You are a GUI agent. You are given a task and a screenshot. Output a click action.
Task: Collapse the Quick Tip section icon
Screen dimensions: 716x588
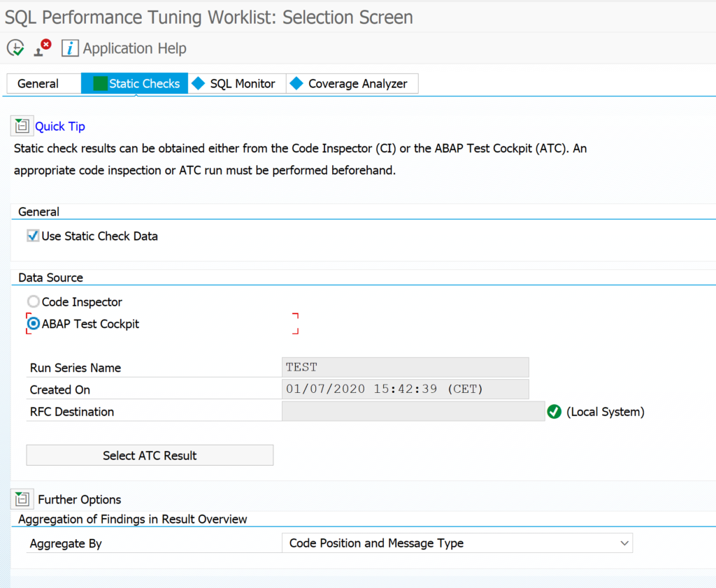pyautogui.click(x=22, y=126)
